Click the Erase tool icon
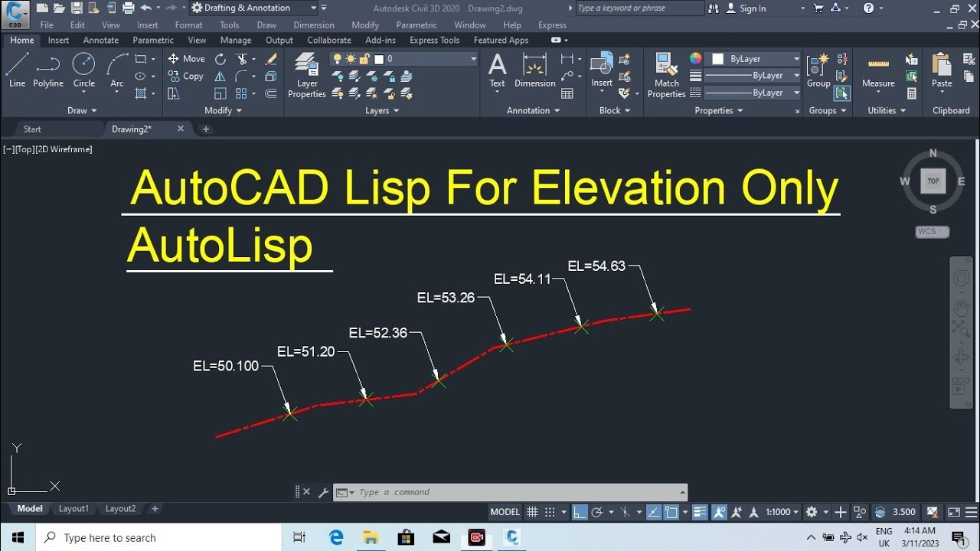 pos(270,59)
